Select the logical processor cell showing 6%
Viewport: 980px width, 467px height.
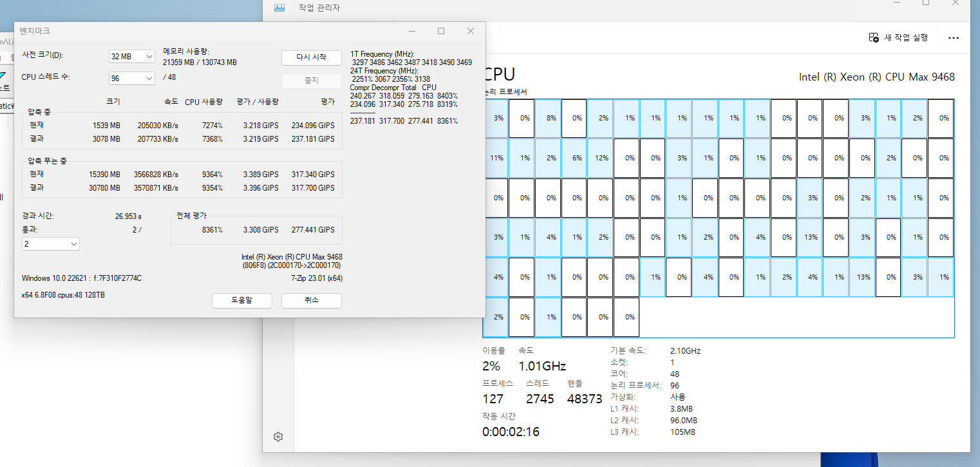pyautogui.click(x=574, y=158)
